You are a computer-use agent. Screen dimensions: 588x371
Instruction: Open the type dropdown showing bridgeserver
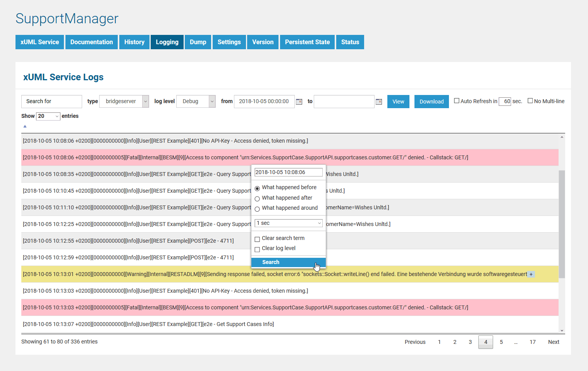tap(124, 101)
